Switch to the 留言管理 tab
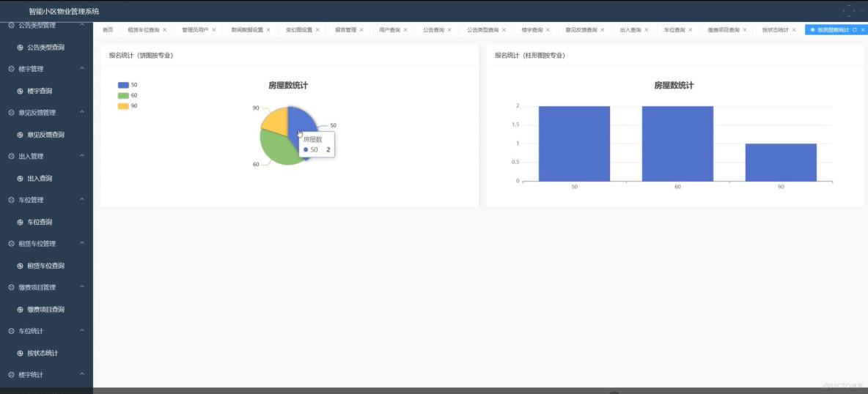 tap(345, 30)
